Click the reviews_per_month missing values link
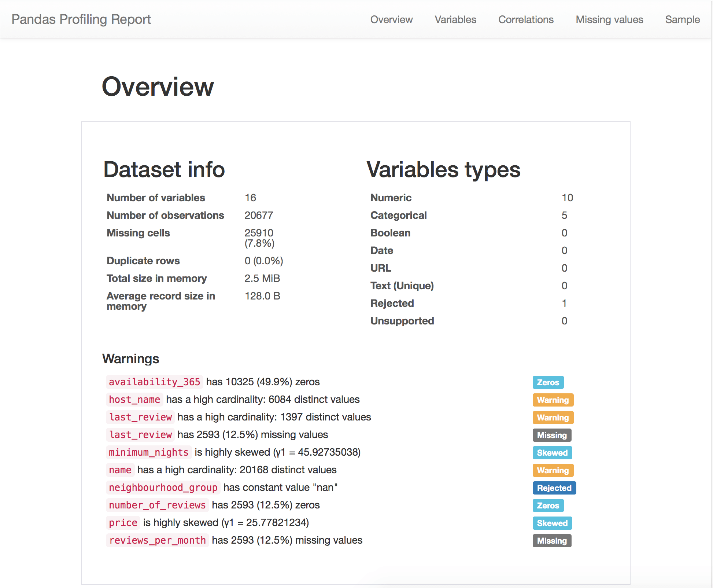The height and width of the screenshot is (588, 713). pyautogui.click(x=157, y=540)
